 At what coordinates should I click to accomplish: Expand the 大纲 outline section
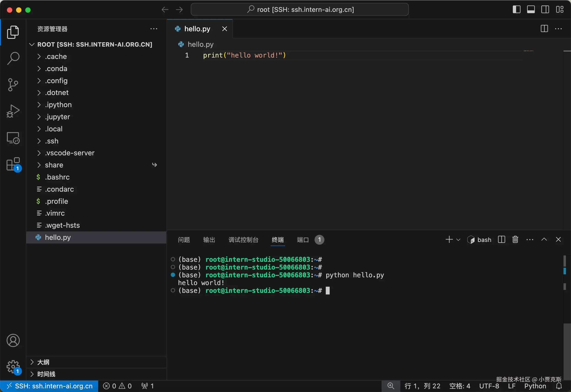click(x=43, y=362)
